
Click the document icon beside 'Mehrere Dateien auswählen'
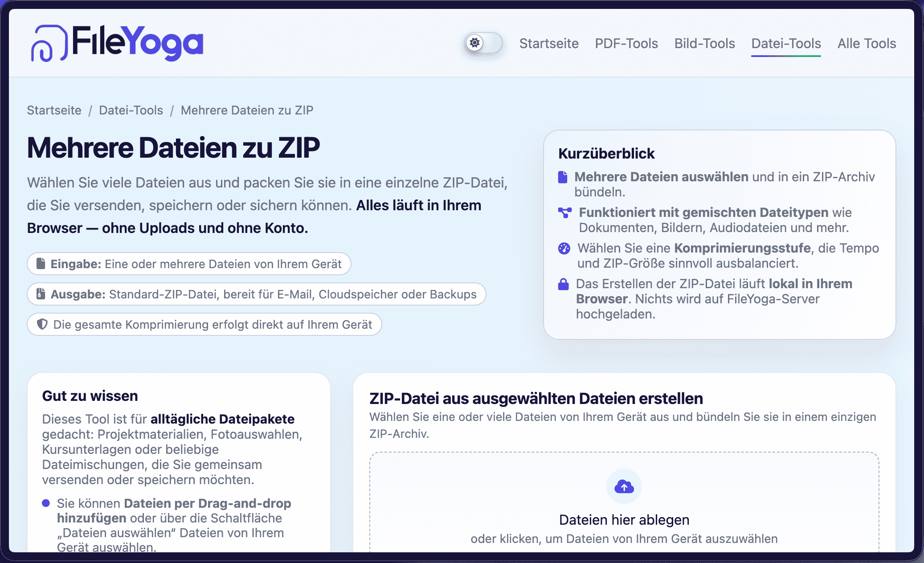click(563, 177)
